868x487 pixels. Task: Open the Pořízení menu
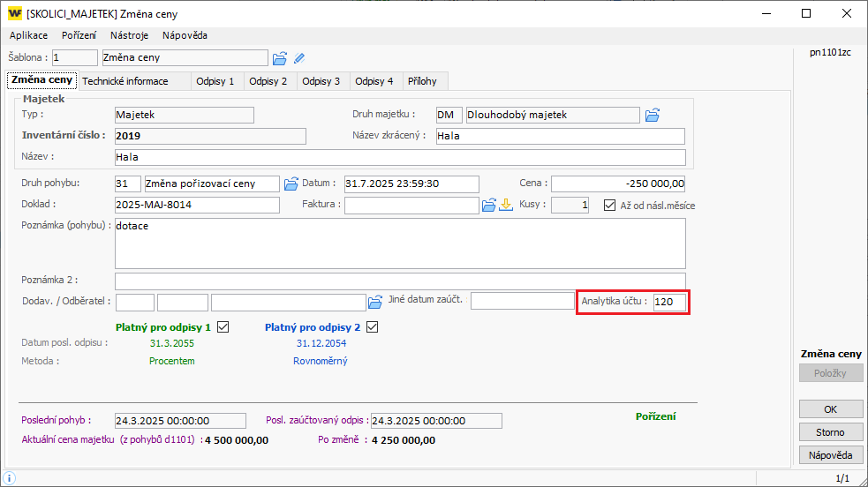(x=79, y=35)
